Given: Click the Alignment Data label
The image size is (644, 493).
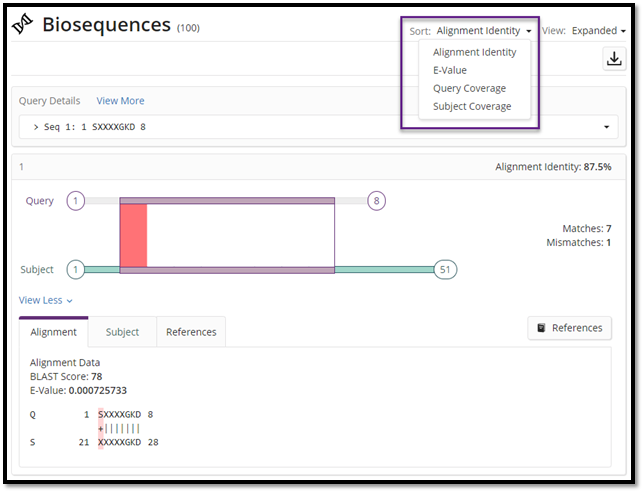Looking at the screenshot, I should [x=65, y=363].
